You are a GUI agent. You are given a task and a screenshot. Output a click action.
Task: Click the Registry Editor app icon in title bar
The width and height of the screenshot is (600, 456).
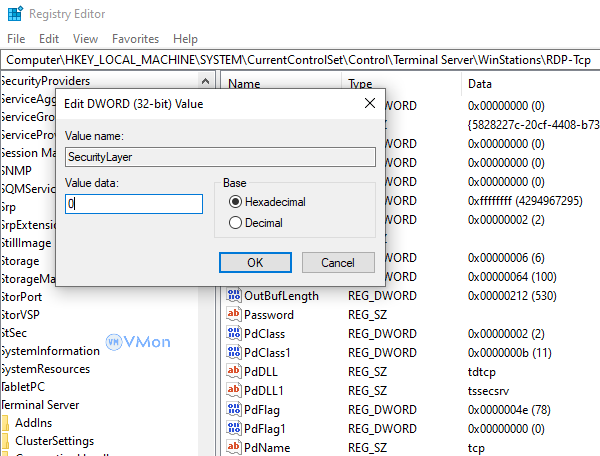click(14, 14)
